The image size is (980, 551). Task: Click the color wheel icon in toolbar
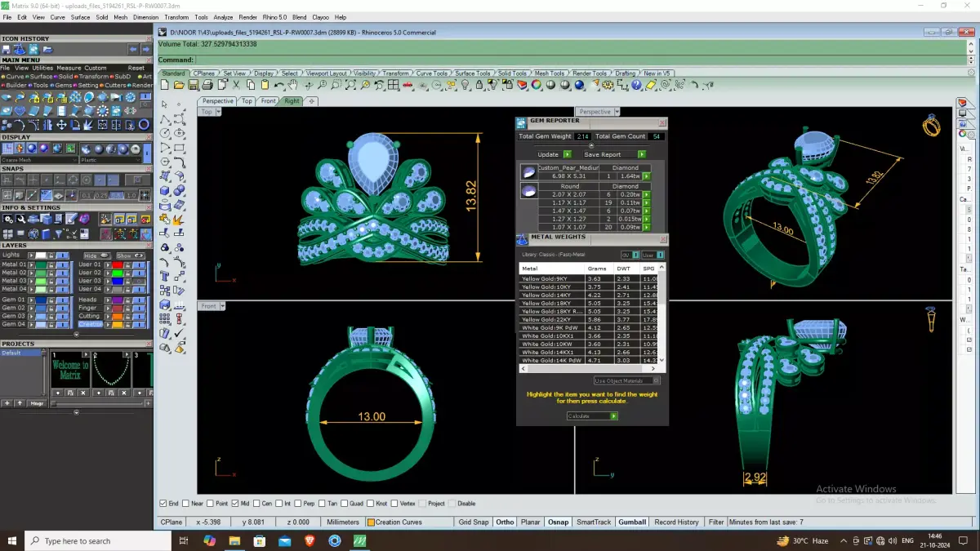pyautogui.click(x=536, y=84)
